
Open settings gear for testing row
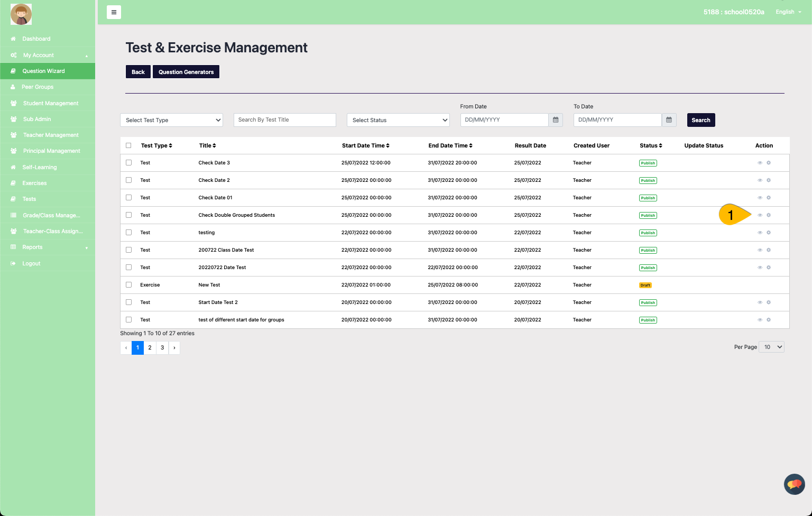coord(769,233)
